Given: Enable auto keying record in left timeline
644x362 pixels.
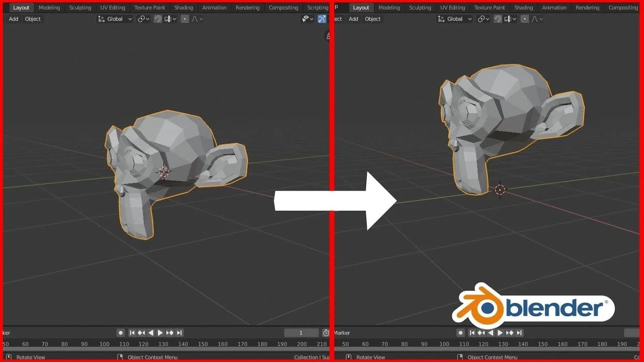Looking at the screenshot, I should (121, 333).
